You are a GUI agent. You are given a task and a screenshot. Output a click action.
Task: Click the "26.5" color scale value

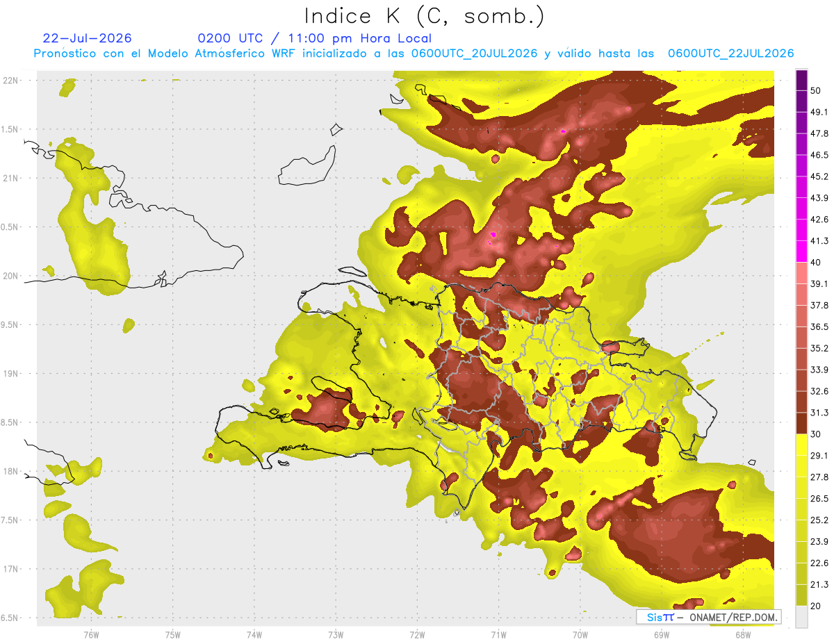click(819, 499)
